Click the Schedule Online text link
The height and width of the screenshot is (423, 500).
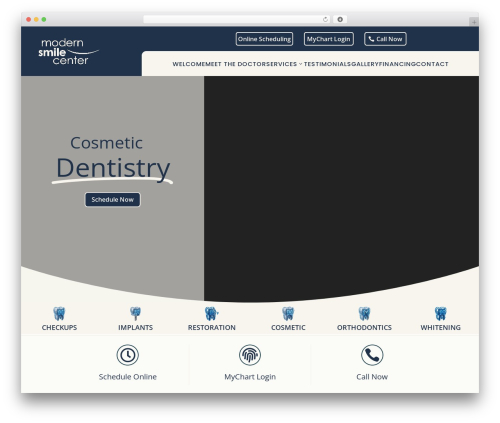[128, 377]
